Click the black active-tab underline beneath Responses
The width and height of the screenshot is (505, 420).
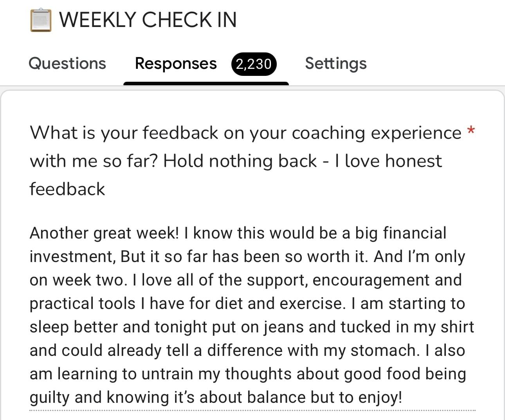pos(206,83)
